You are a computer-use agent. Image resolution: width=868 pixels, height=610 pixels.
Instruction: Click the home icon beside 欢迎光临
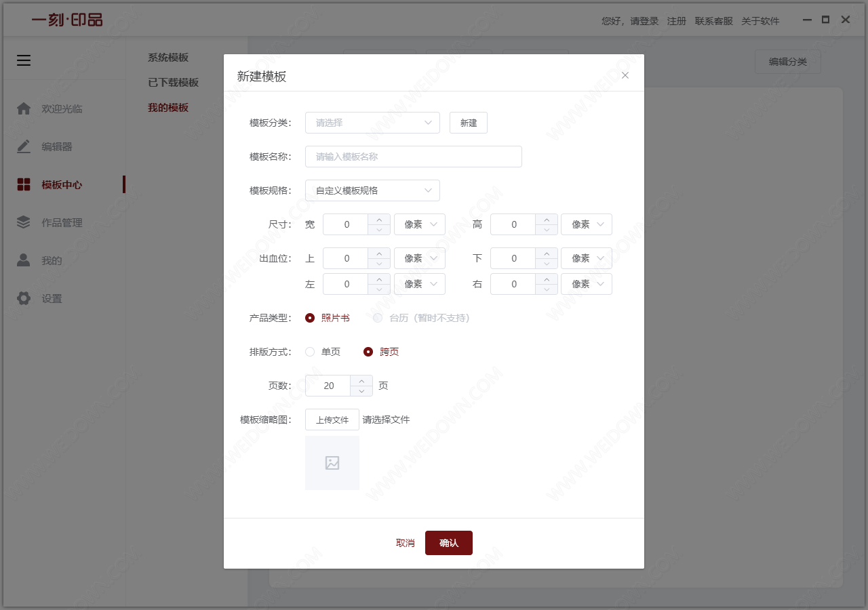pos(24,108)
